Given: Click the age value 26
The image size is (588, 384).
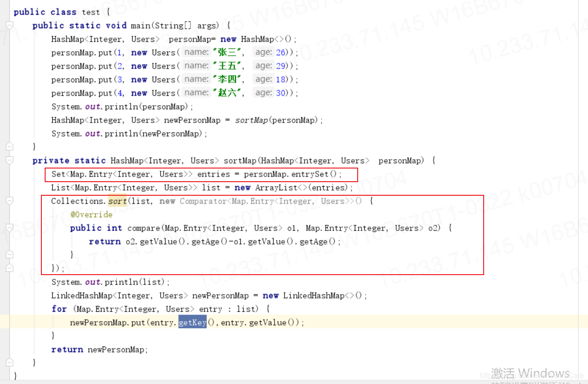Looking at the screenshot, I should pyautogui.click(x=281, y=53).
